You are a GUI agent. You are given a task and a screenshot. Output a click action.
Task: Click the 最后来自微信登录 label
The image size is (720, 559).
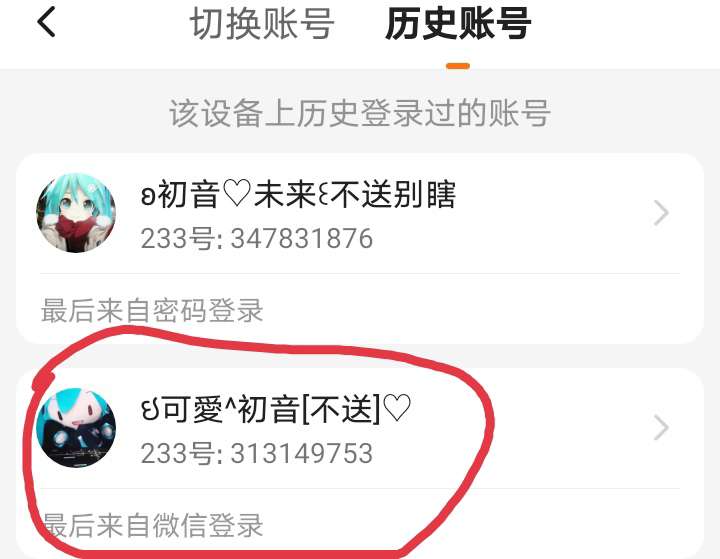(152, 525)
